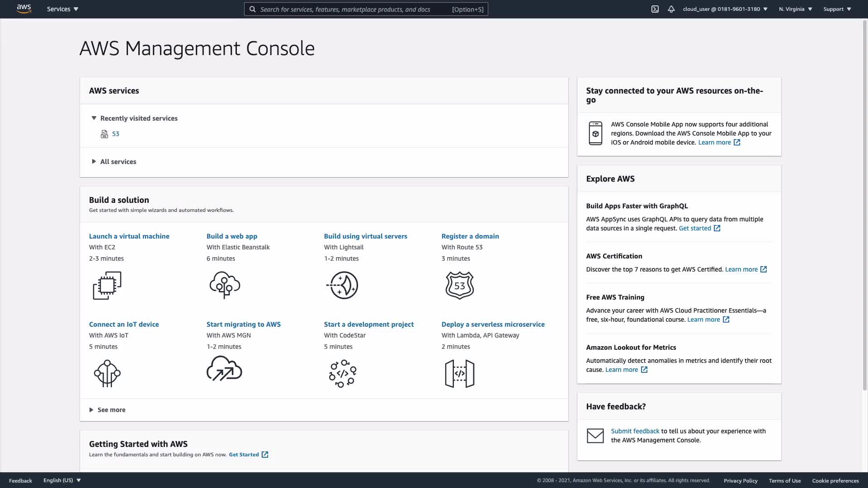The image size is (868, 488).
Task: Click the Lambda serverless microservice icon
Action: tap(460, 373)
